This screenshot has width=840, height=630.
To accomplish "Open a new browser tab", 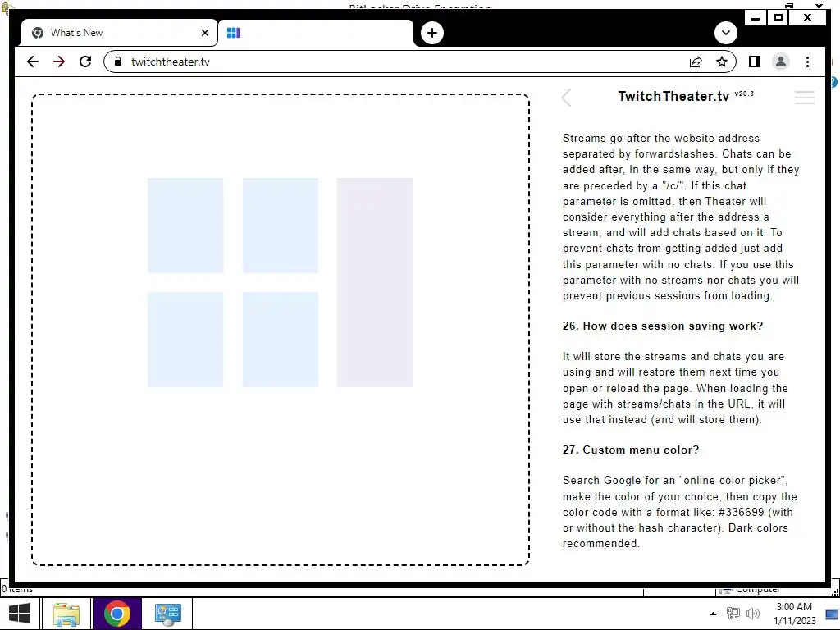I will 432,33.
